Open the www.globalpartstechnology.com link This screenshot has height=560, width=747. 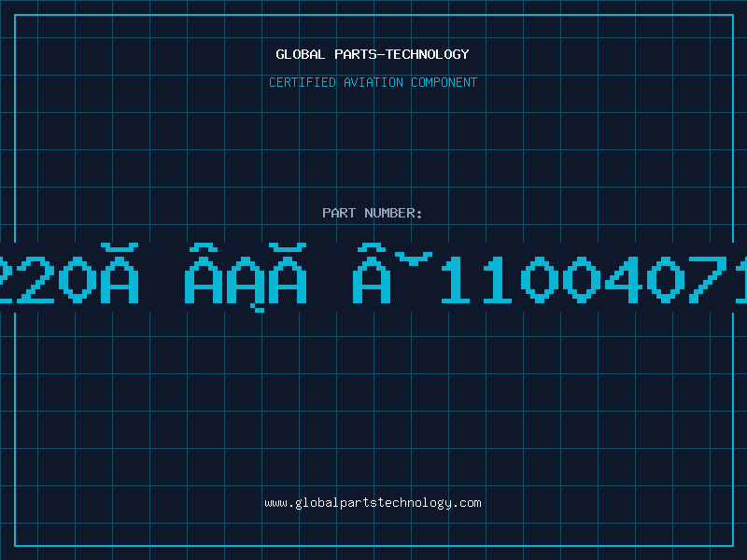(373, 503)
